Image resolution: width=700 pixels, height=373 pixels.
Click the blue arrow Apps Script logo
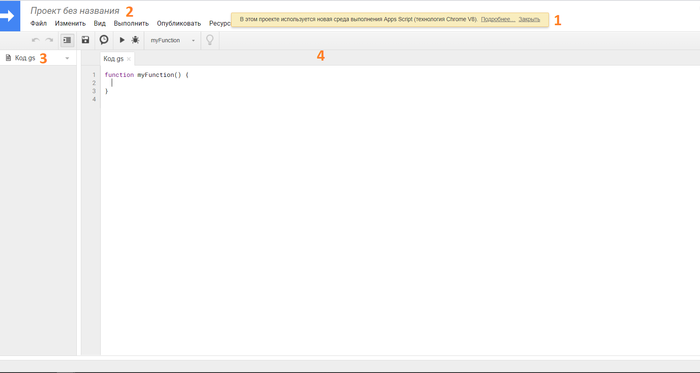click(x=10, y=16)
